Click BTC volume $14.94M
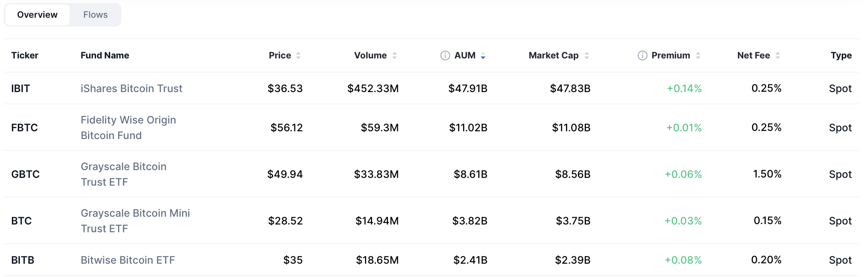868x277 pixels. [x=377, y=221]
